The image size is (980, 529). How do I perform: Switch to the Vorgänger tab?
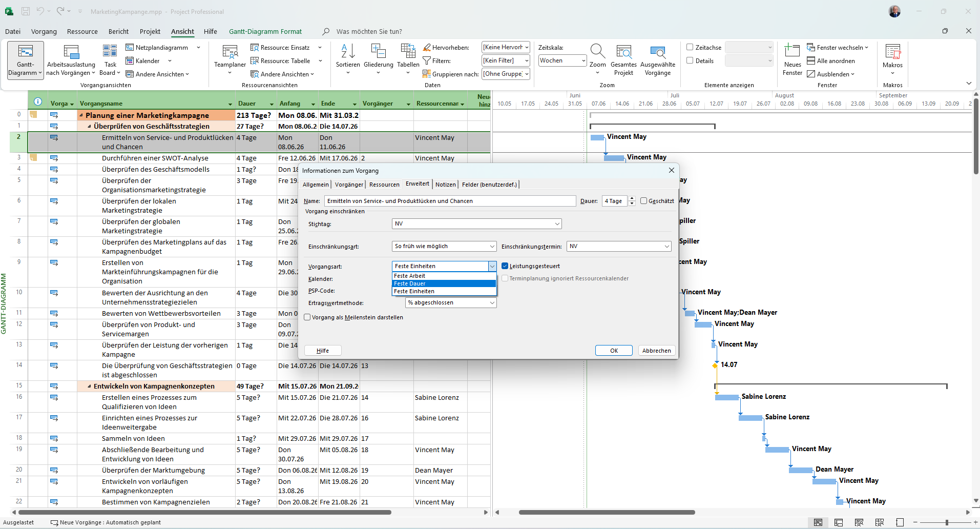[349, 185]
